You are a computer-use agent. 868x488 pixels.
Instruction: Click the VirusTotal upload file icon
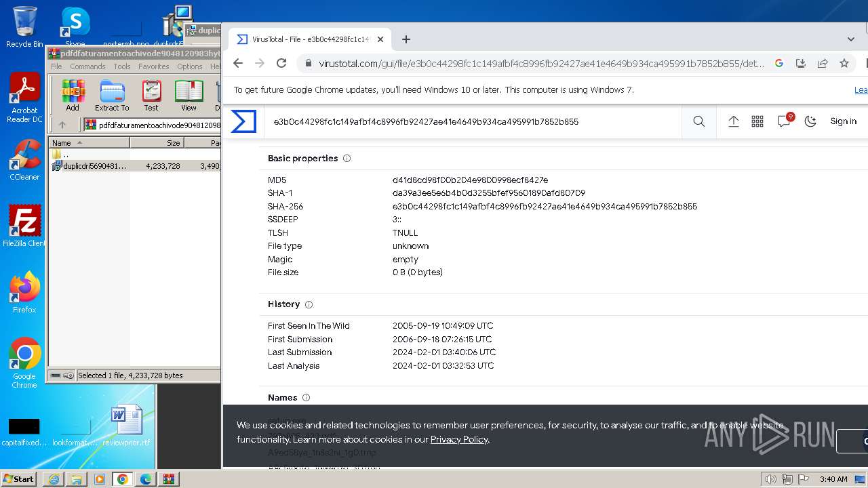pyautogui.click(x=733, y=121)
